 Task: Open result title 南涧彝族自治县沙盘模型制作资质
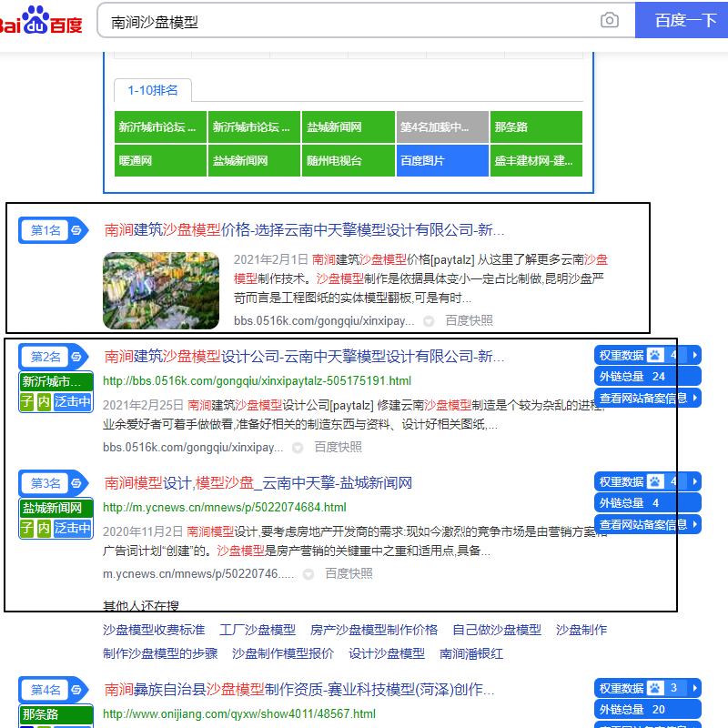coord(299,690)
